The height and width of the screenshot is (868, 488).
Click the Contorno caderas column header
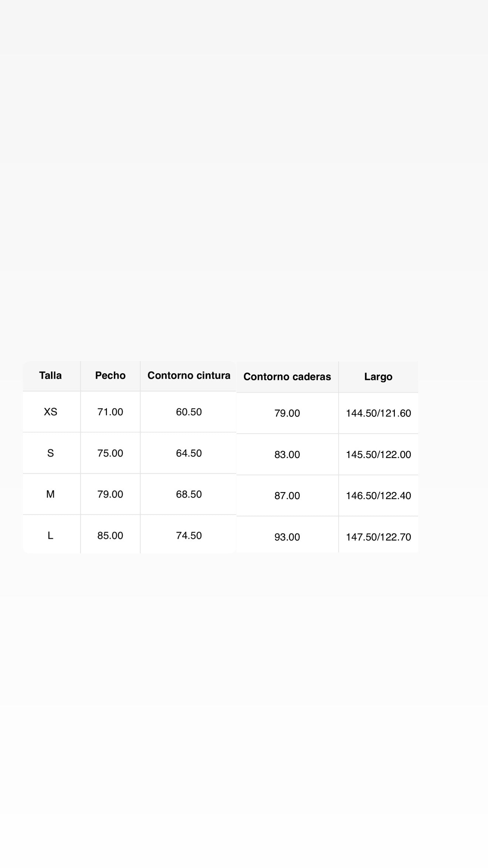coord(287,377)
